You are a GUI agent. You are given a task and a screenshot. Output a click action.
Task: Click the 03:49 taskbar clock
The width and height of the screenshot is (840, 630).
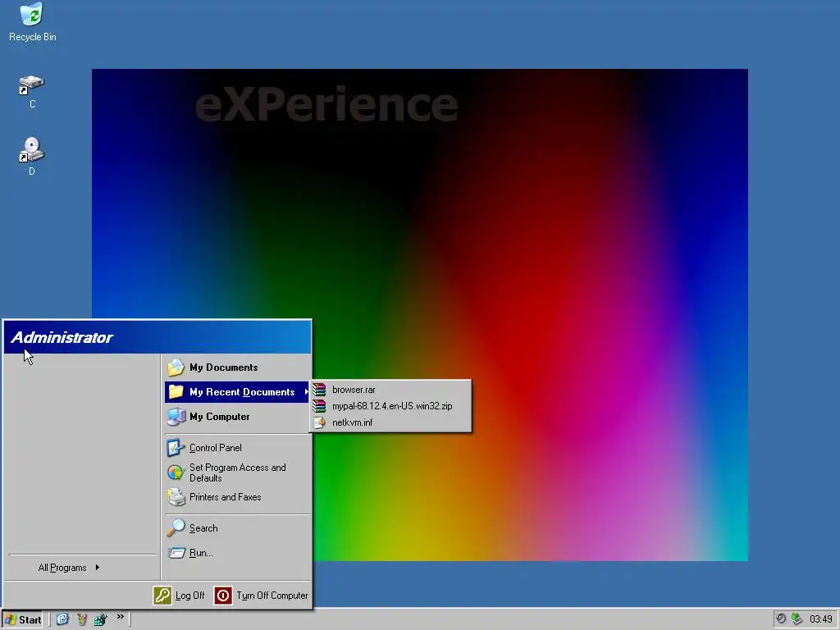pos(820,619)
